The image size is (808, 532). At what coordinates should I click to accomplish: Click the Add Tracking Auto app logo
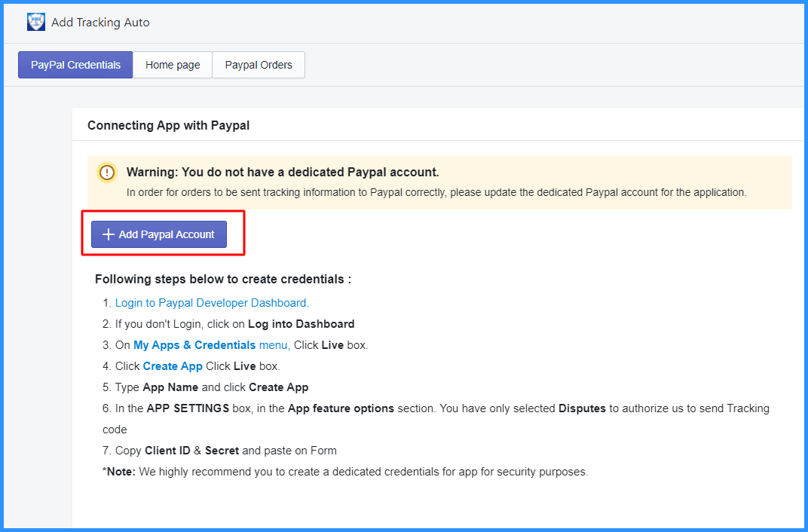point(36,22)
